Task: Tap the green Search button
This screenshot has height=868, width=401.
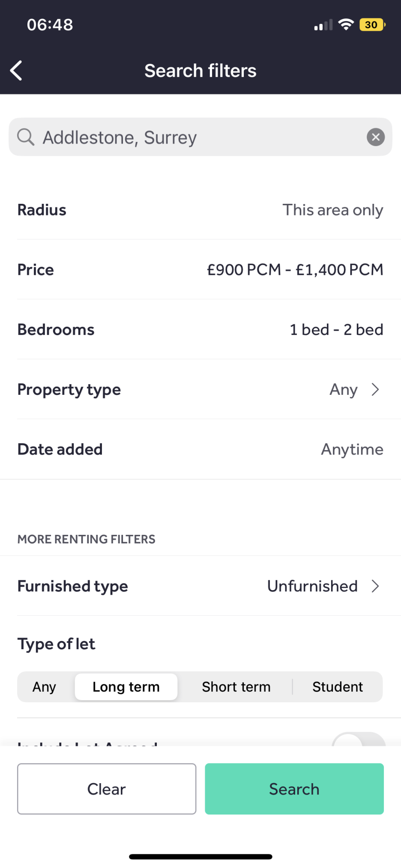Action: coord(294,789)
